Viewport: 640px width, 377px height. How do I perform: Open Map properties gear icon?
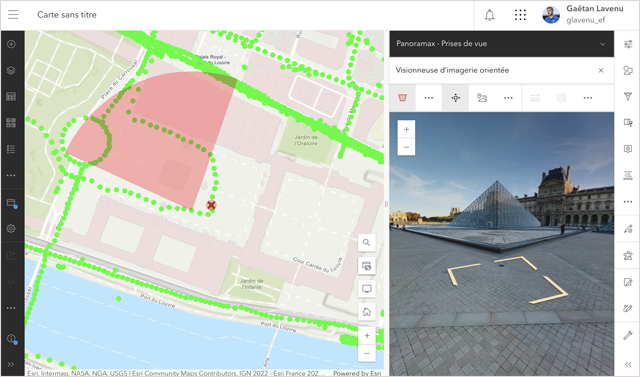point(11,228)
